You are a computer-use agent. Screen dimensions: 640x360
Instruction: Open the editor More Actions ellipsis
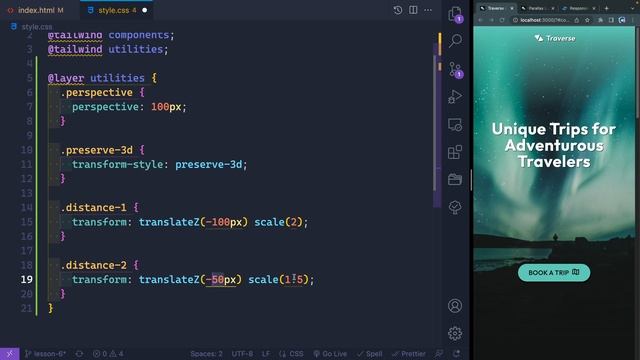428,10
